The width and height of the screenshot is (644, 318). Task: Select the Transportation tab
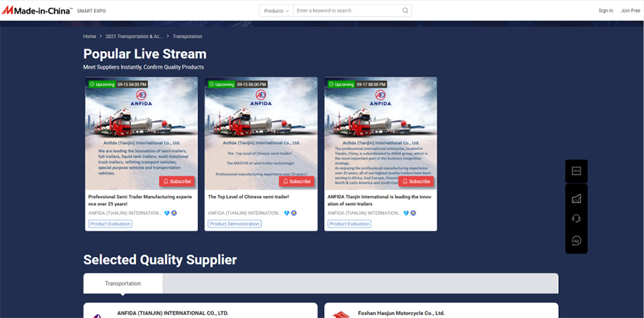point(123,284)
